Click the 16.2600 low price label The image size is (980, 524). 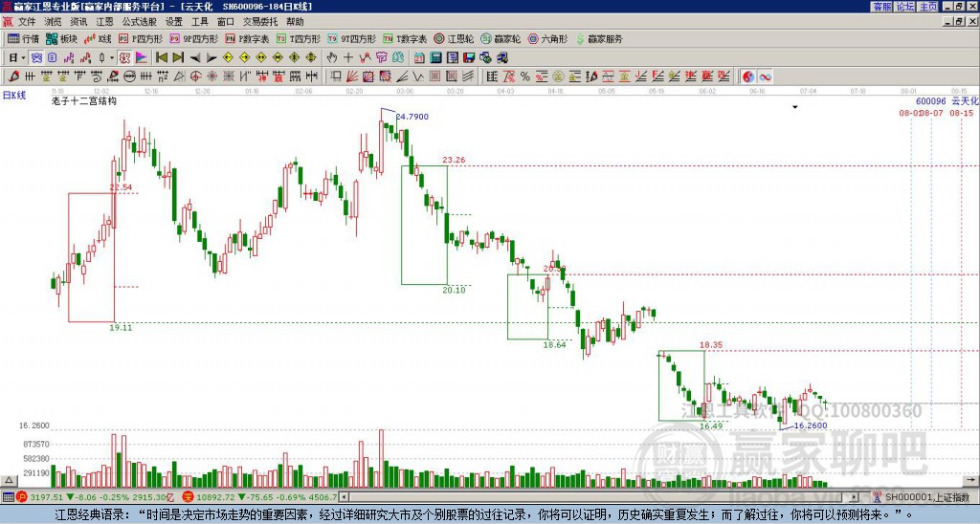(x=811, y=426)
